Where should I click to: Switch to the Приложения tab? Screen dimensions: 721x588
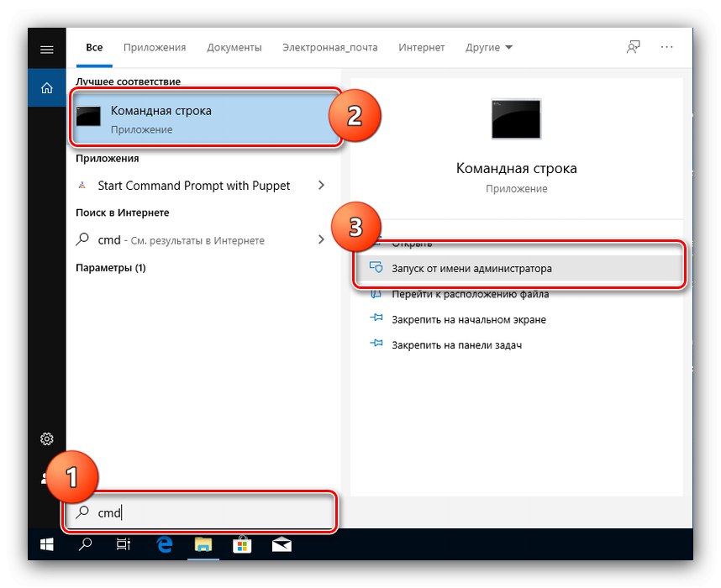coord(155,48)
